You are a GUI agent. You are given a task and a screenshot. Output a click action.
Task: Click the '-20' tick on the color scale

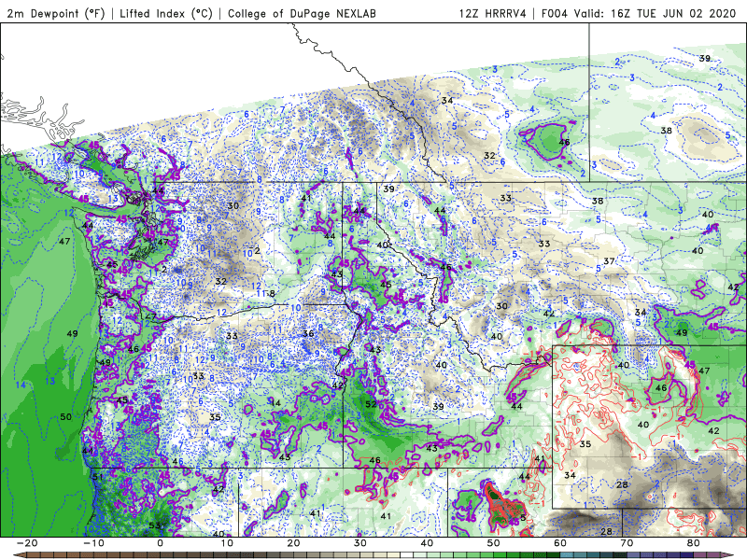[x=27, y=543]
